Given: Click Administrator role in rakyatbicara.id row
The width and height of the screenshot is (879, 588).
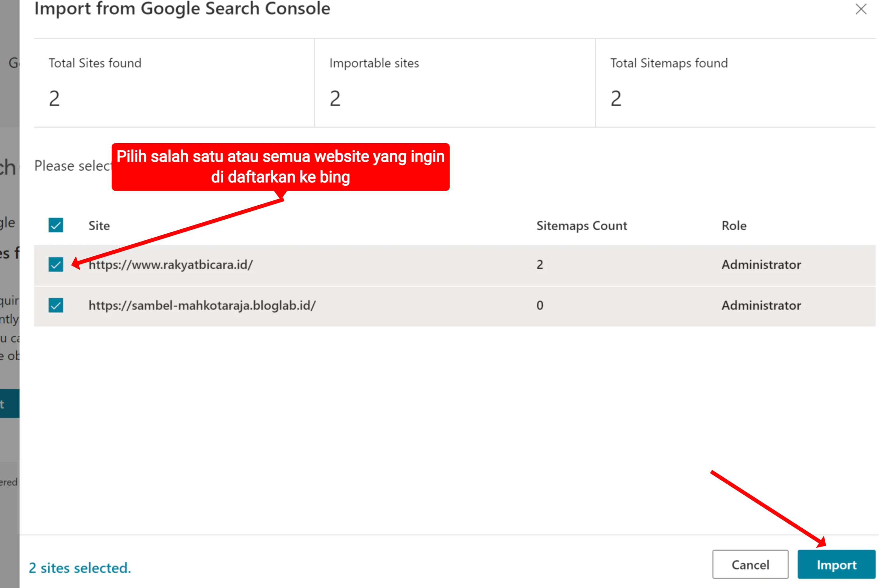Looking at the screenshot, I should click(x=761, y=265).
